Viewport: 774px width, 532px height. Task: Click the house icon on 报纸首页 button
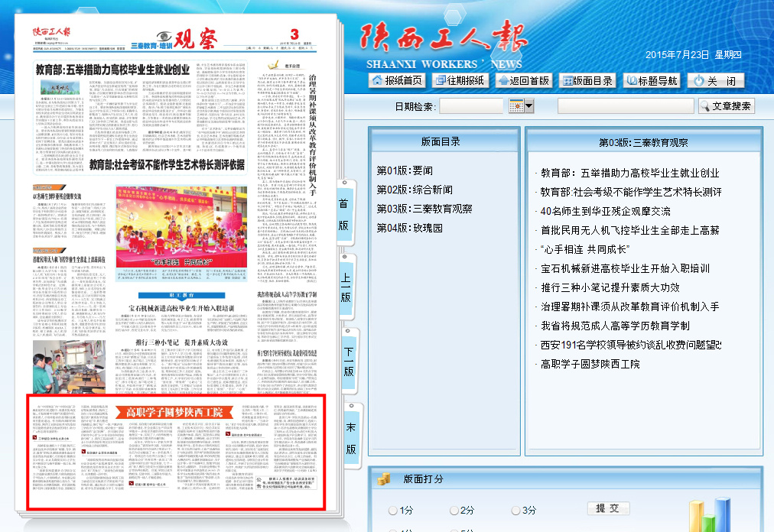point(377,80)
